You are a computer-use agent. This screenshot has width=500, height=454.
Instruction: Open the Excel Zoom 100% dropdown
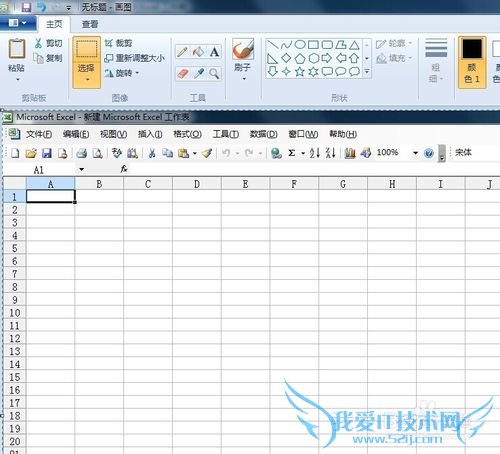(415, 153)
